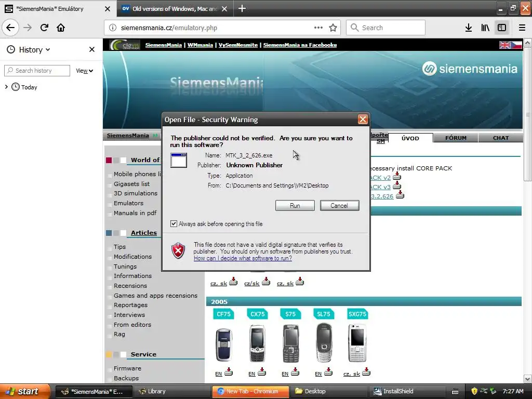
Task: Click download icon next to SXG75 cz, sk
Action: point(366,371)
